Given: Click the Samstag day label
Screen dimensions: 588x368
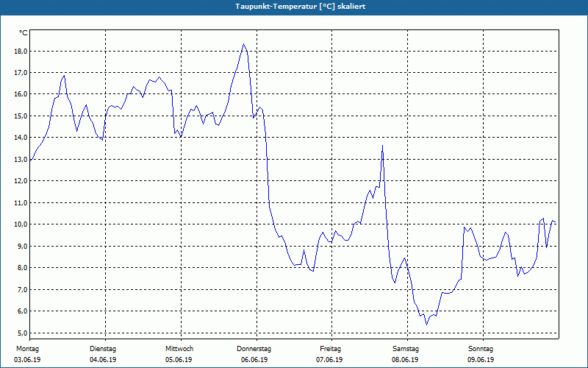Looking at the screenshot, I should pos(406,349).
